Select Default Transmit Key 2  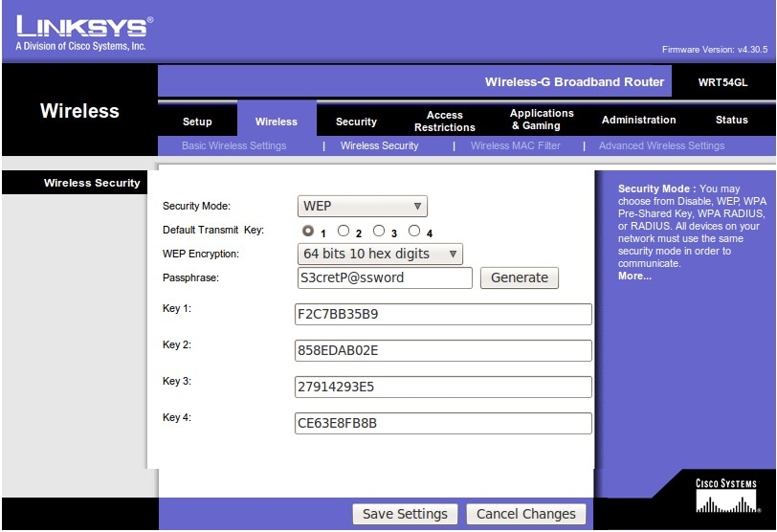(343, 231)
